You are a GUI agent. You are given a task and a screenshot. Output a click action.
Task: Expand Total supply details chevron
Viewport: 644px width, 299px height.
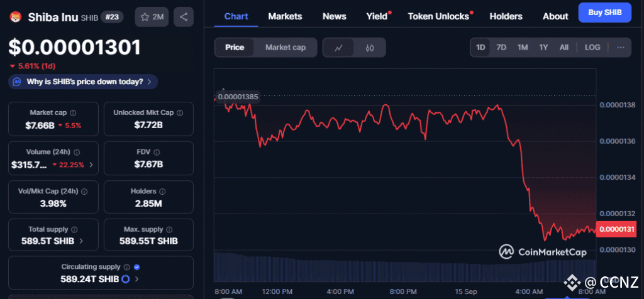click(x=81, y=241)
